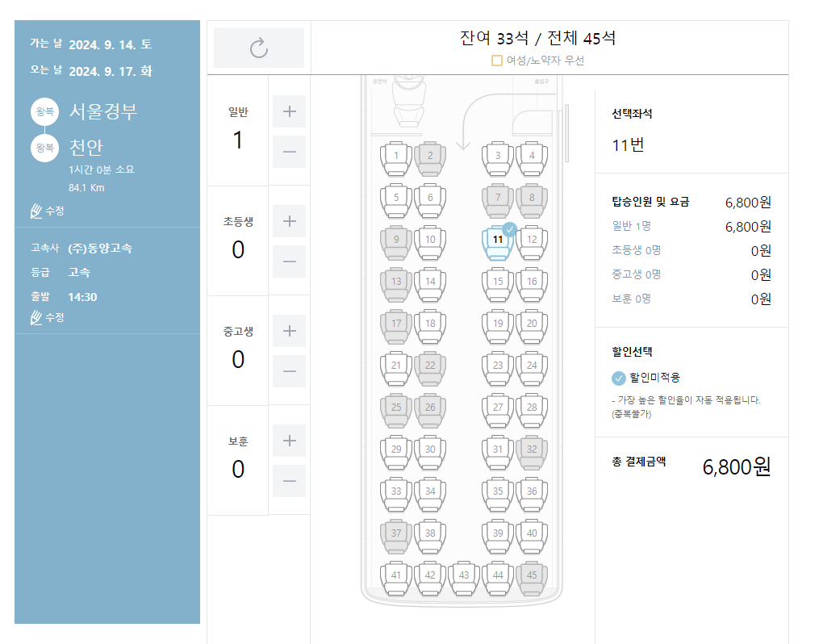Click the refresh icon above the seat map

point(258,47)
